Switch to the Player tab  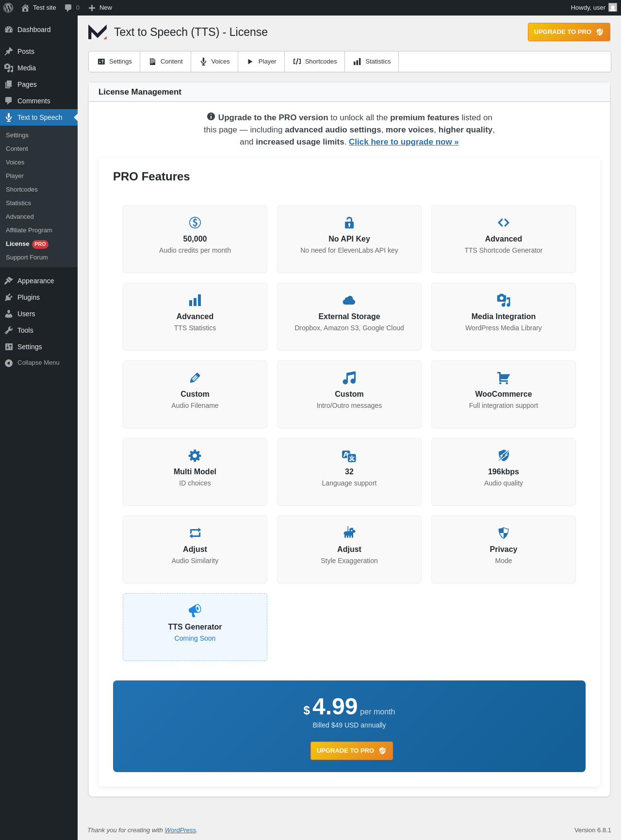tap(261, 62)
